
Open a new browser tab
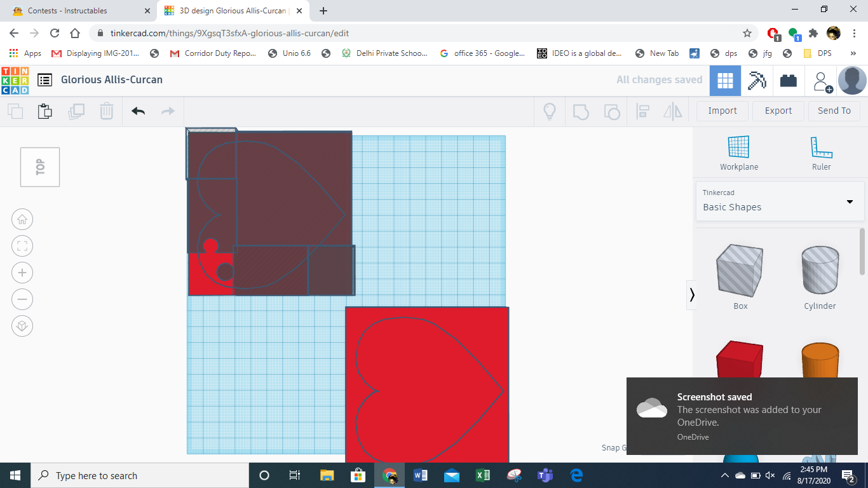click(323, 11)
